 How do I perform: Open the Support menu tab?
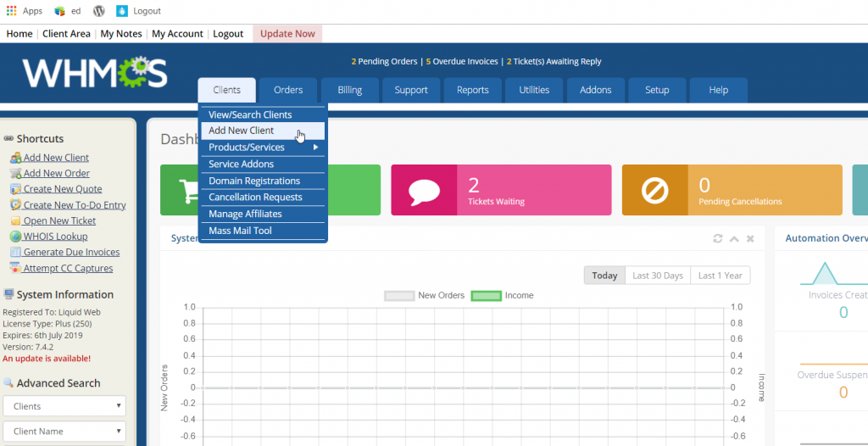coord(411,90)
